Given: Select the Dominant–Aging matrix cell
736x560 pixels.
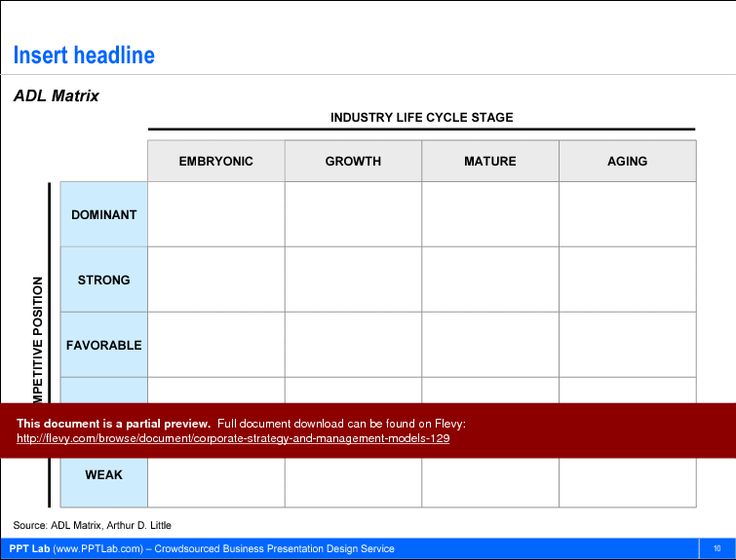Looking at the screenshot, I should (628, 214).
